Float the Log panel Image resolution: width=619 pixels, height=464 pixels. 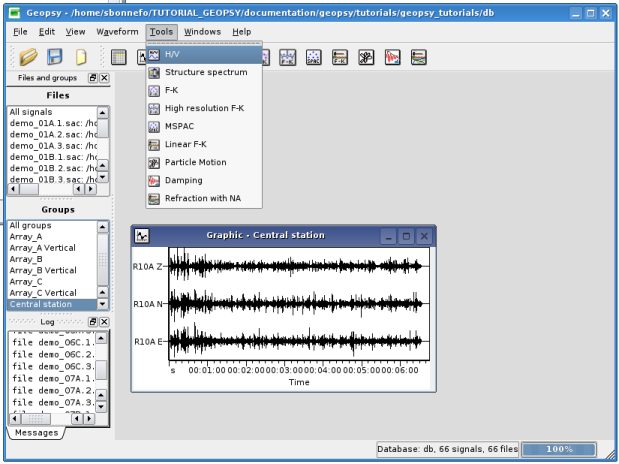[x=93, y=322]
